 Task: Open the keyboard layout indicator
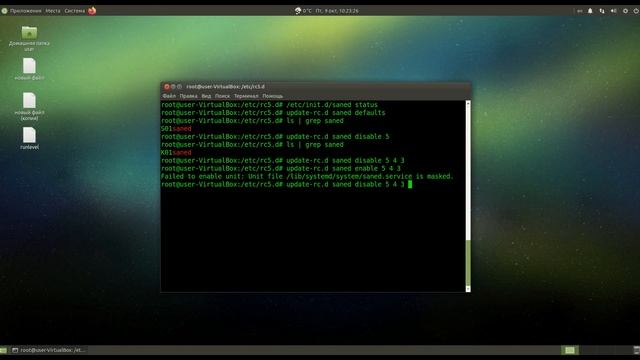click(580, 11)
